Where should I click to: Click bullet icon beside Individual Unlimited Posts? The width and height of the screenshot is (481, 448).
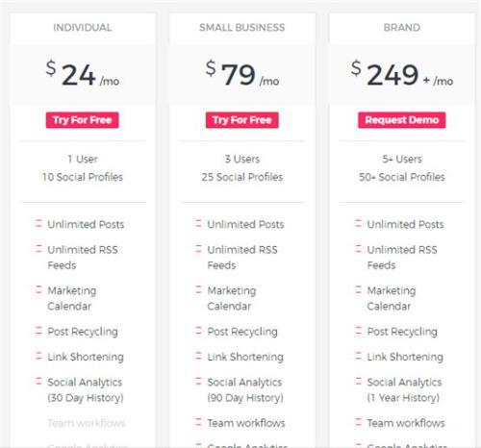tap(38, 223)
